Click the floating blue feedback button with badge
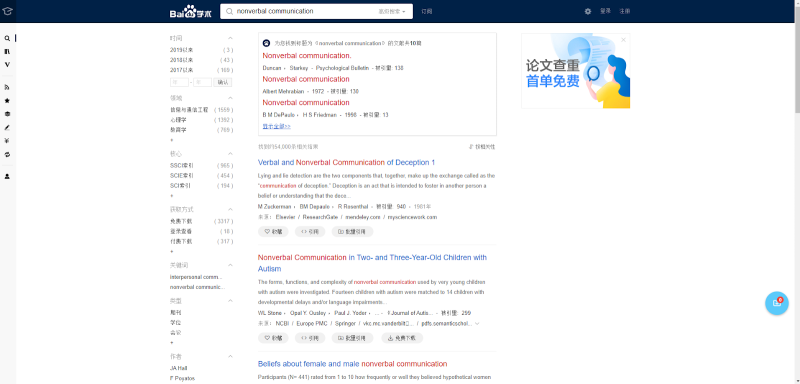This screenshot has width=800, height=384. 777,303
